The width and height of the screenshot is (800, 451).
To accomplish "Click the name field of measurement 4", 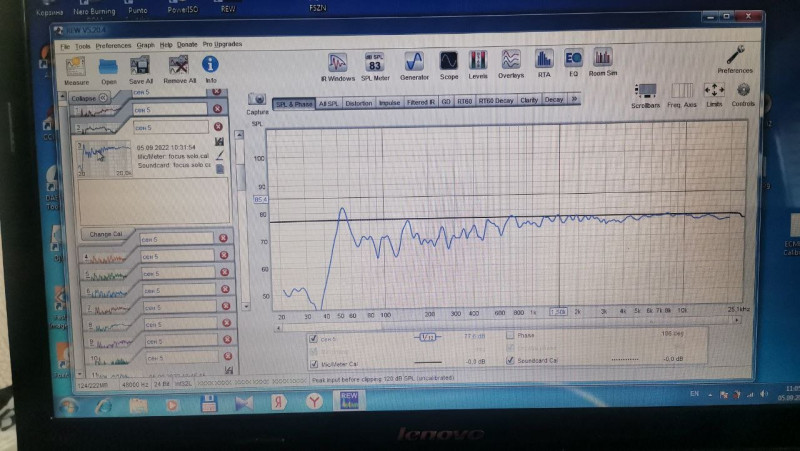I will tap(177, 256).
